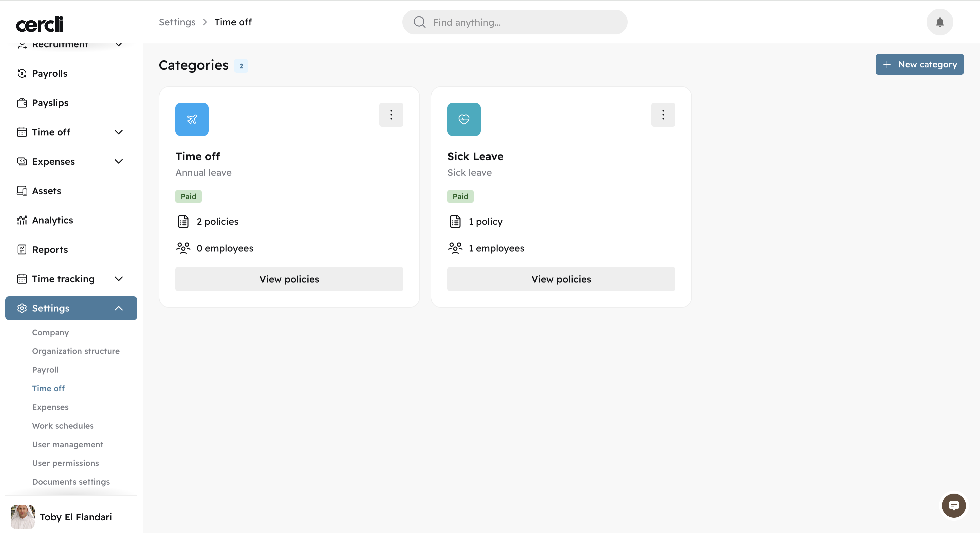Click New category button
Viewport: 980px width, 533px height.
click(x=919, y=64)
